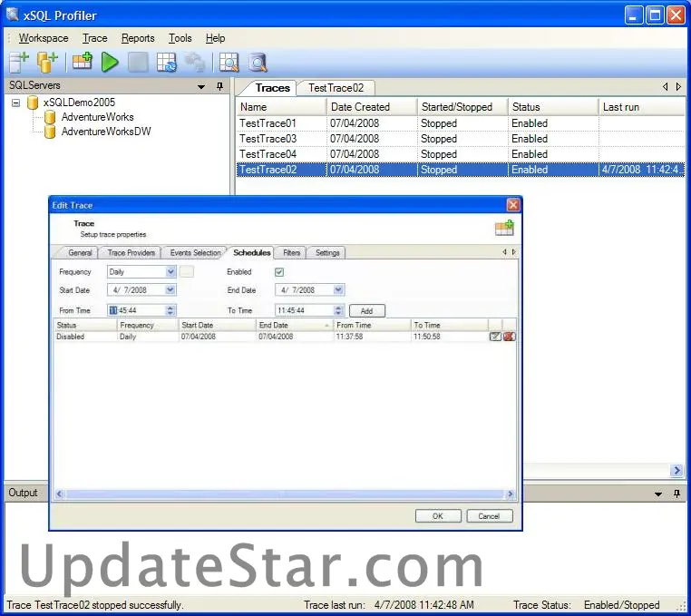691x616 pixels.
Task: Open the Tools menu
Action: point(180,38)
